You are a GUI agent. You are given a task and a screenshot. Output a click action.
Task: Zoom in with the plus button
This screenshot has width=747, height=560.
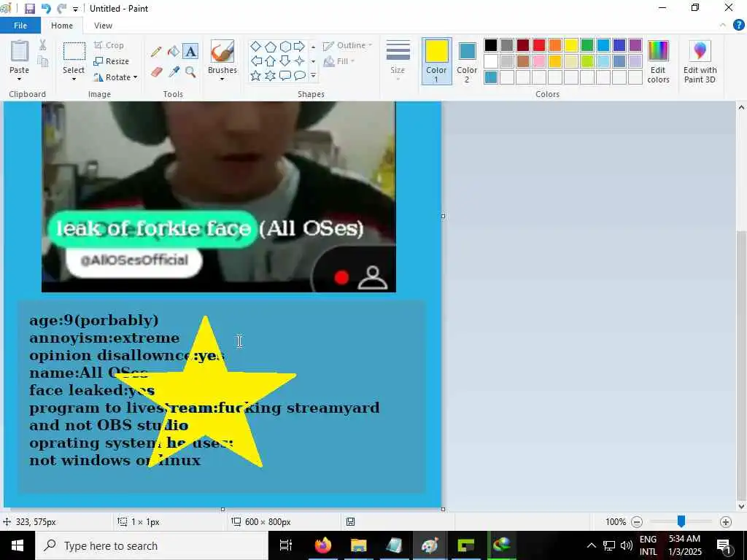pos(726,522)
